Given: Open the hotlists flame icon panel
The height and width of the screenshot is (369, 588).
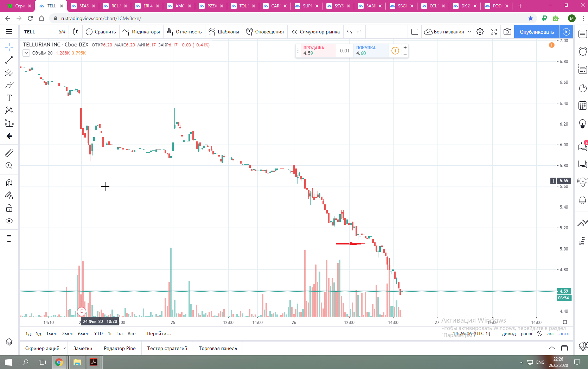Looking at the screenshot, I should click(x=583, y=88).
